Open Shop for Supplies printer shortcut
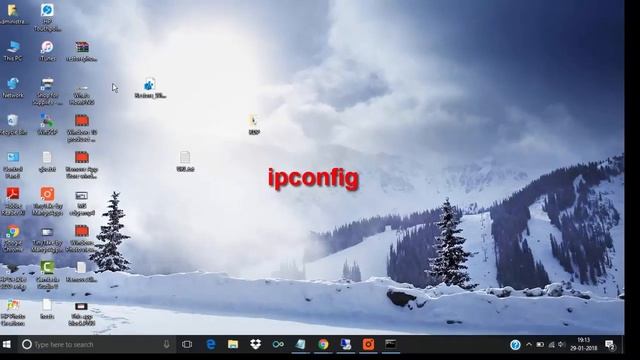The height and width of the screenshot is (360, 640). pyautogui.click(x=47, y=91)
